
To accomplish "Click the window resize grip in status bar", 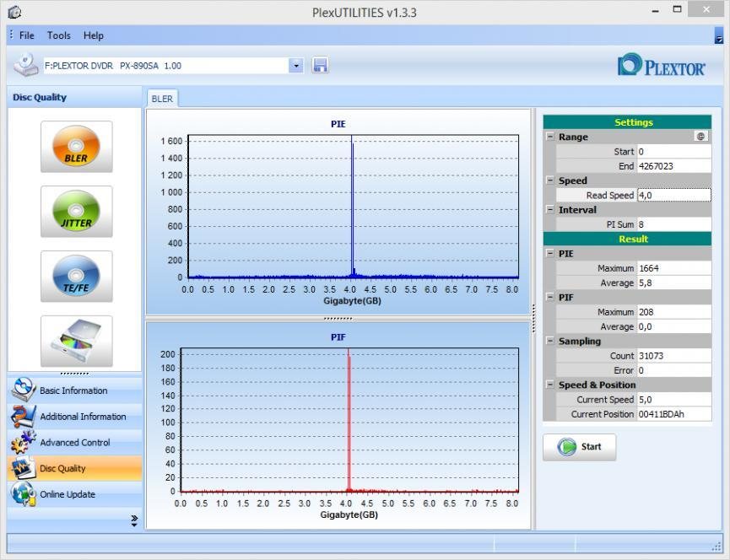I will click(x=717, y=546).
